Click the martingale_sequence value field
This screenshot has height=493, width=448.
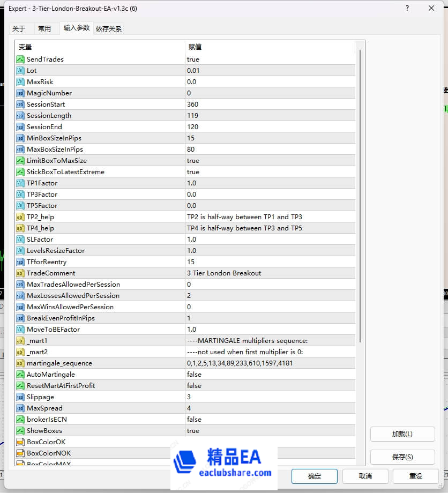tap(268, 363)
